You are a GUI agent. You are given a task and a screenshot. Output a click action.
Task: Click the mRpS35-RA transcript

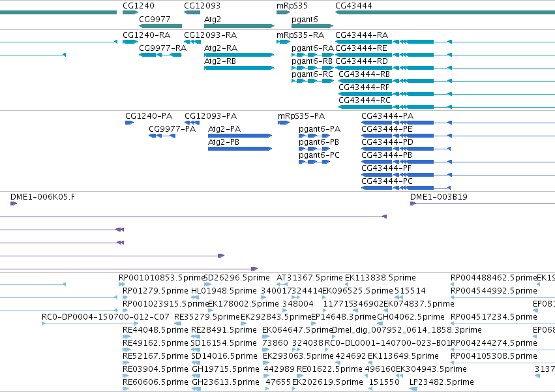coord(283,42)
